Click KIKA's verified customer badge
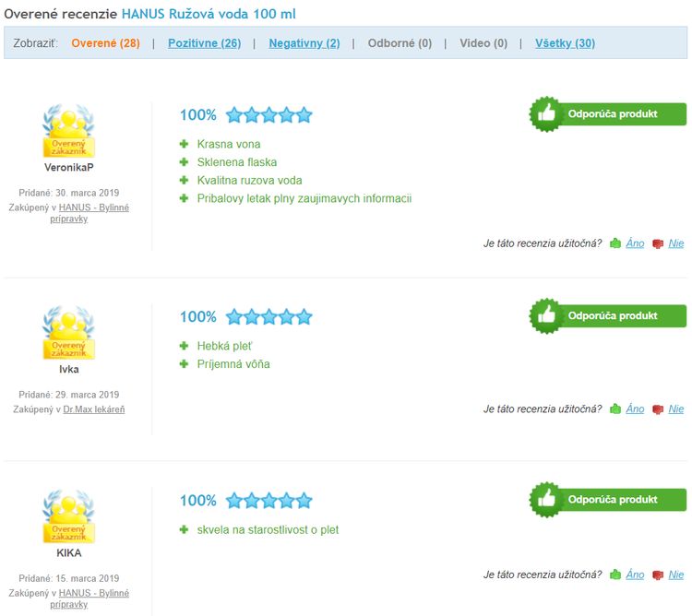692x616 pixels. [x=69, y=516]
